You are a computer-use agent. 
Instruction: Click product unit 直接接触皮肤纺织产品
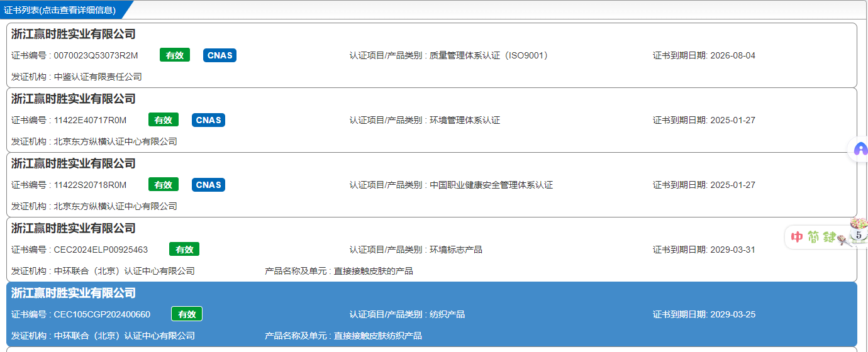377,336
